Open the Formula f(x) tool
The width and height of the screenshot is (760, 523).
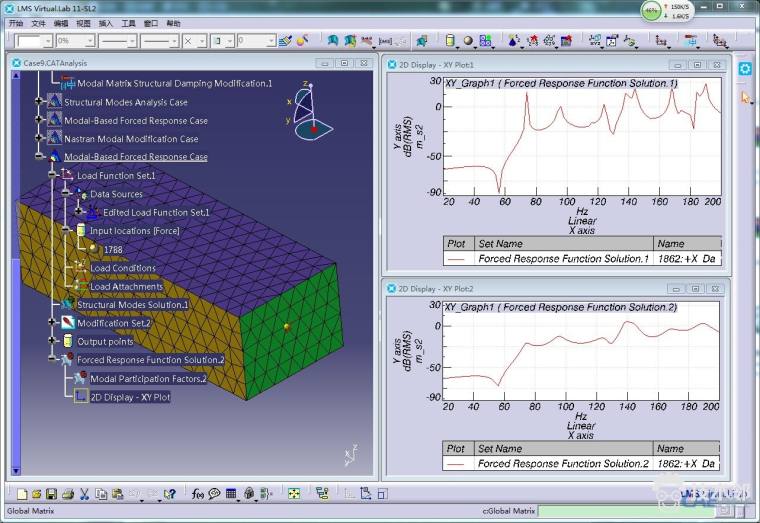[x=197, y=493]
